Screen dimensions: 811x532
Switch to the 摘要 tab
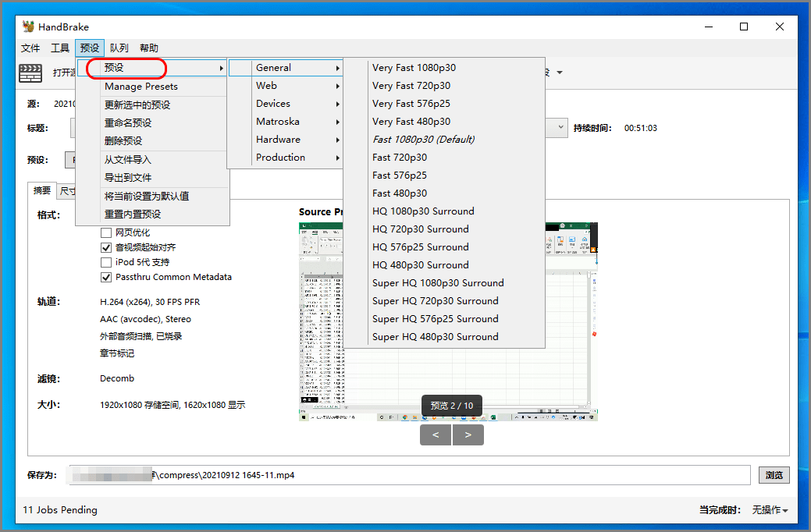click(x=42, y=190)
